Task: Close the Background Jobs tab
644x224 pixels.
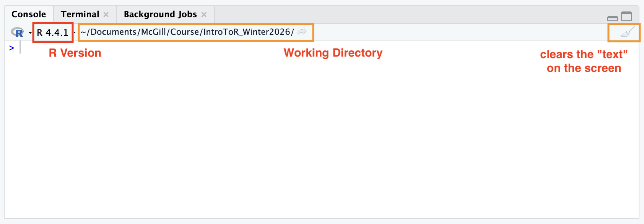Action: pos(204,15)
